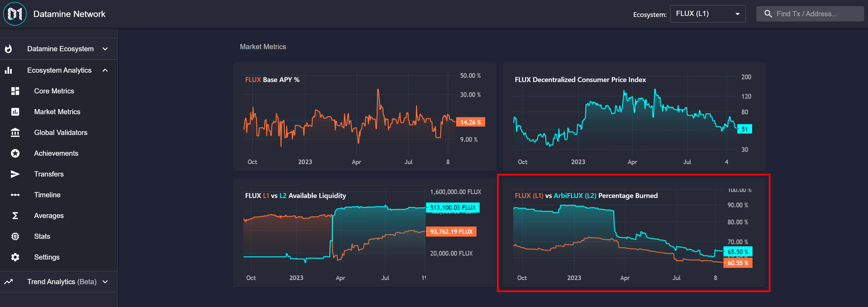Viewport: 868px width, 307px height.
Task: Click the 93,762.19 FLUX liquidity label
Action: pos(451,232)
